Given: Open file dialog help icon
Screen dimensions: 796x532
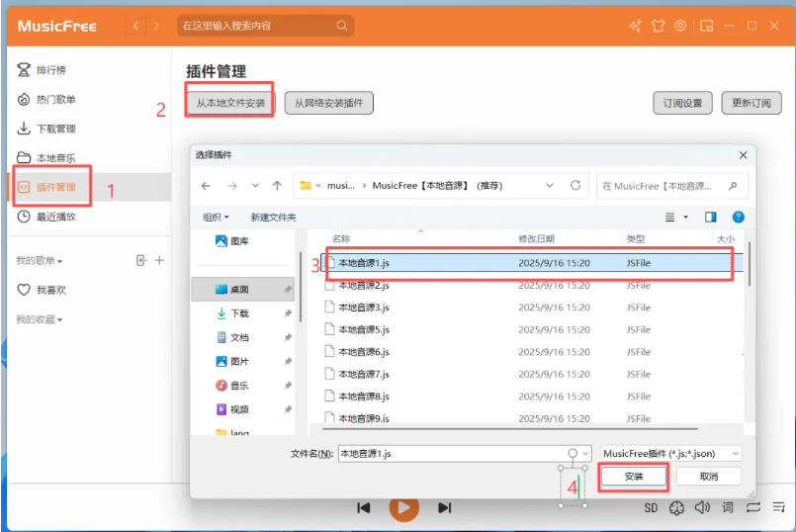Looking at the screenshot, I should coord(738,218).
